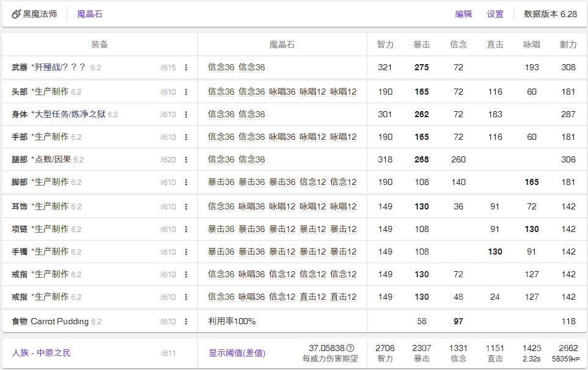
Task: Open the weapon row three-dot menu
Action: pos(186,68)
